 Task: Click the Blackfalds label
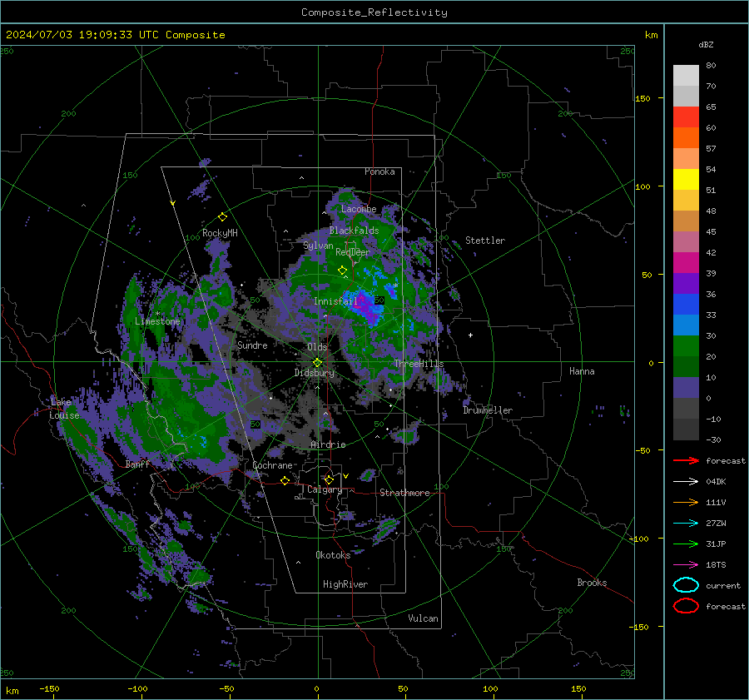coord(354,231)
